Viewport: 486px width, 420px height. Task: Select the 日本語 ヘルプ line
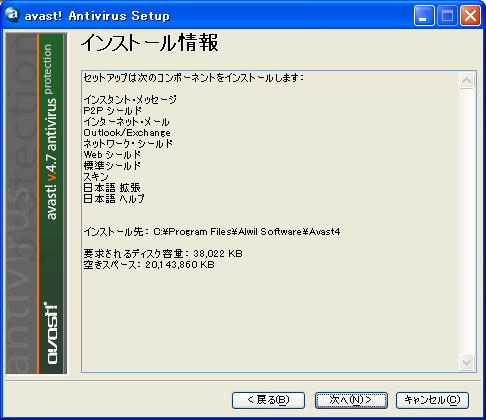click(114, 198)
